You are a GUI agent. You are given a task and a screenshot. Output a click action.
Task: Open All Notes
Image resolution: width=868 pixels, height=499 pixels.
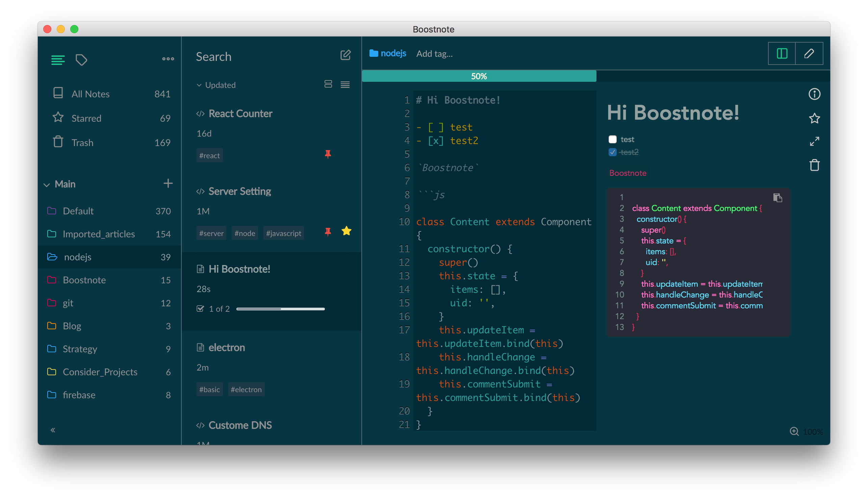coord(109,94)
